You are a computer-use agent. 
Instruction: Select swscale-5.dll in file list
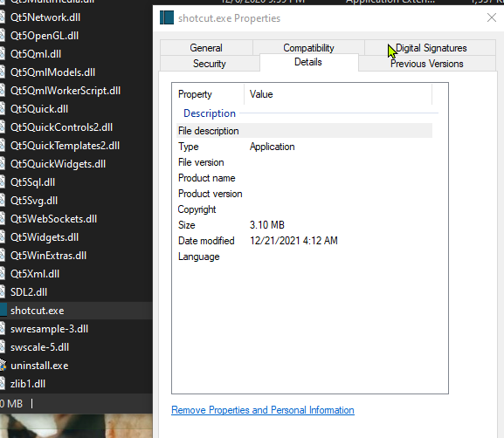point(39,347)
